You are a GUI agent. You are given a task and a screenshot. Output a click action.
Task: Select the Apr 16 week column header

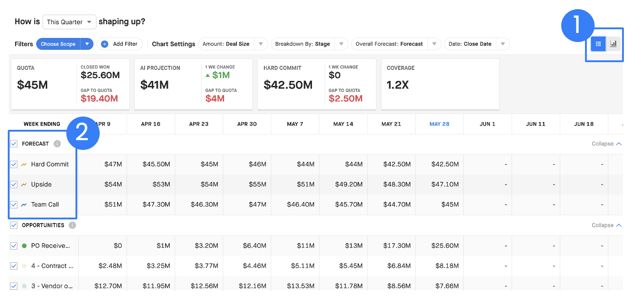click(x=150, y=124)
